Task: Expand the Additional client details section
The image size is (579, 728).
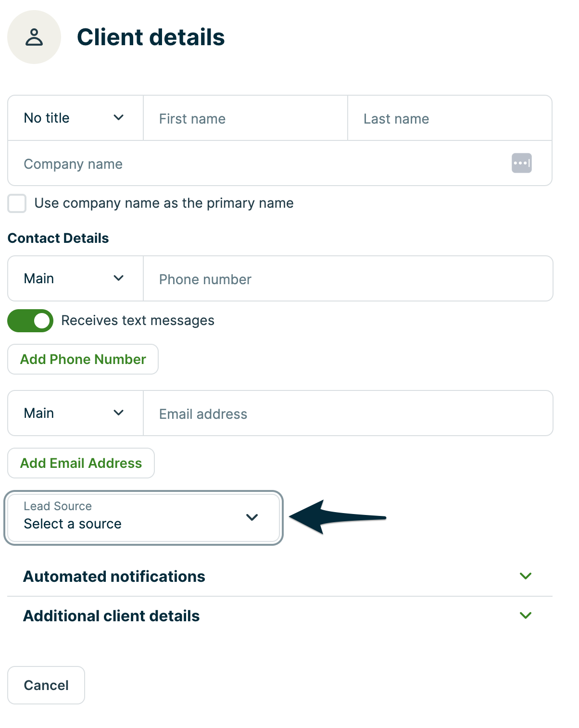Action: pyautogui.click(x=112, y=616)
